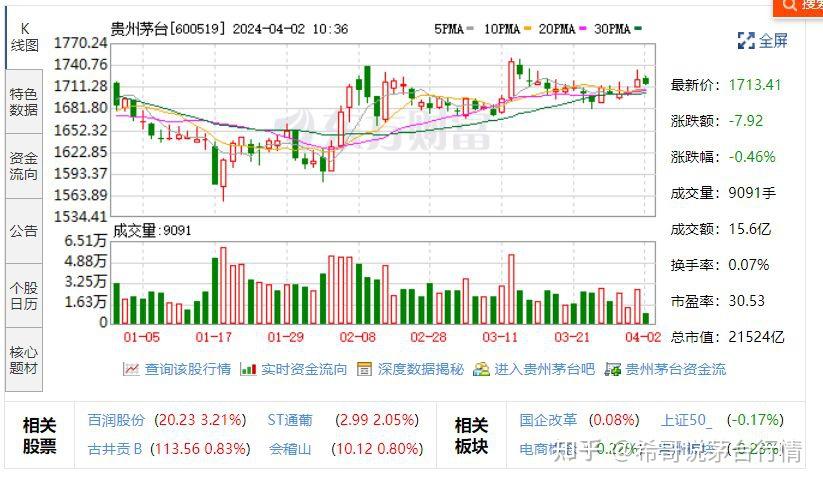Screen dimensions: 823x484
Task: Click the 1534.41 price axis label
Action: (80, 216)
